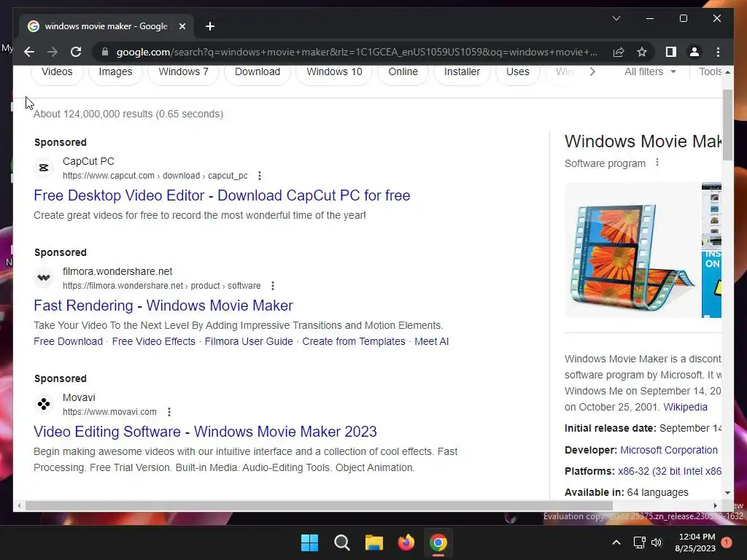Image resolution: width=747 pixels, height=560 pixels.
Task: Expand the All filters dropdown
Action: click(650, 71)
